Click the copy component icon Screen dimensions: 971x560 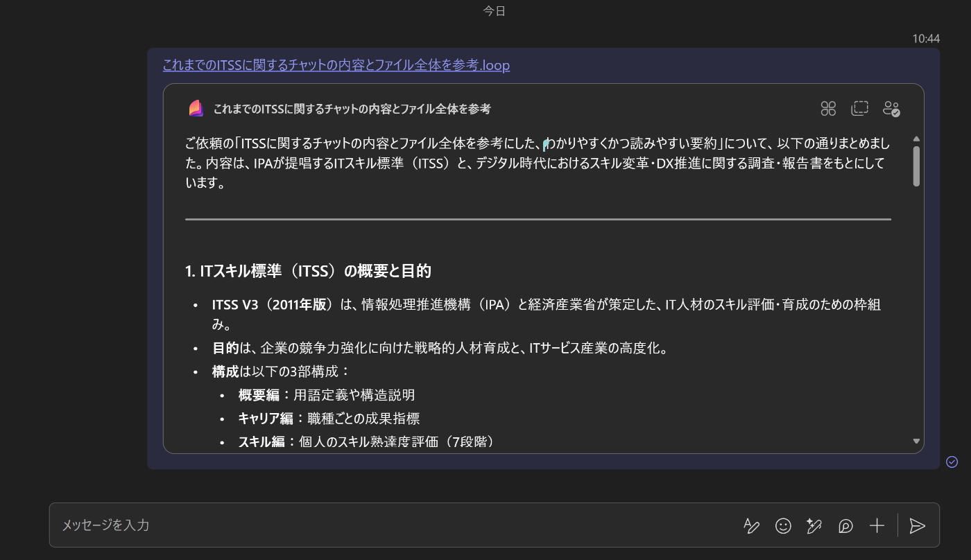click(x=860, y=108)
